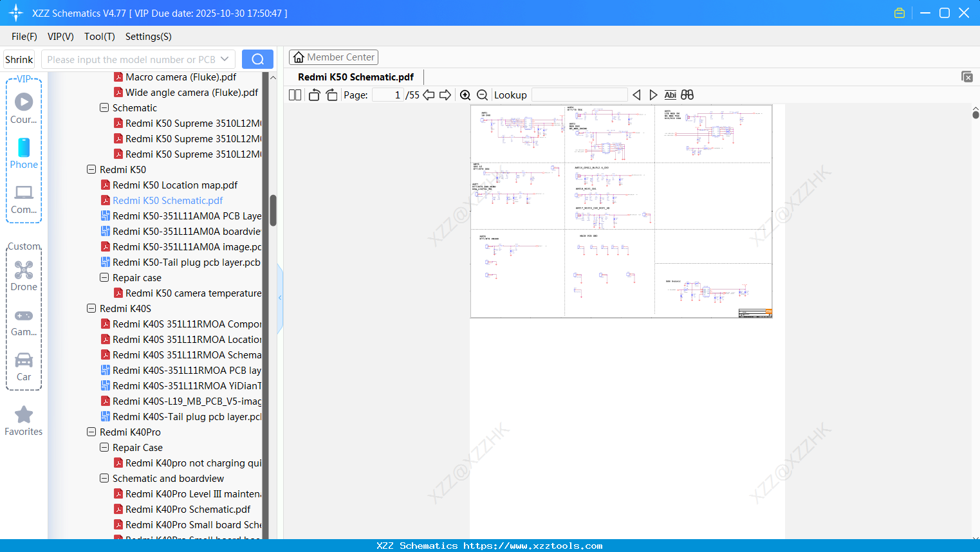Rotate the page counterclockwise
This screenshot has height=552, width=980.
coord(314,95)
